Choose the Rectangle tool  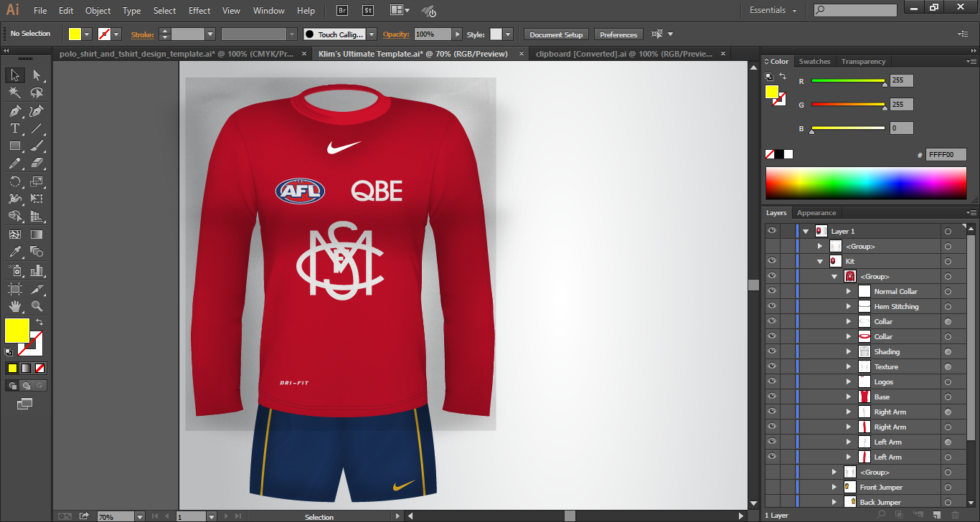14,146
